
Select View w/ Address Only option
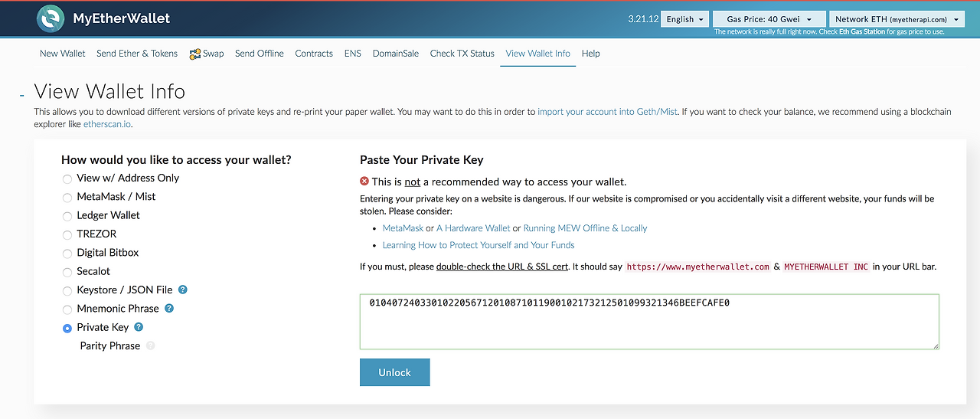click(67, 178)
